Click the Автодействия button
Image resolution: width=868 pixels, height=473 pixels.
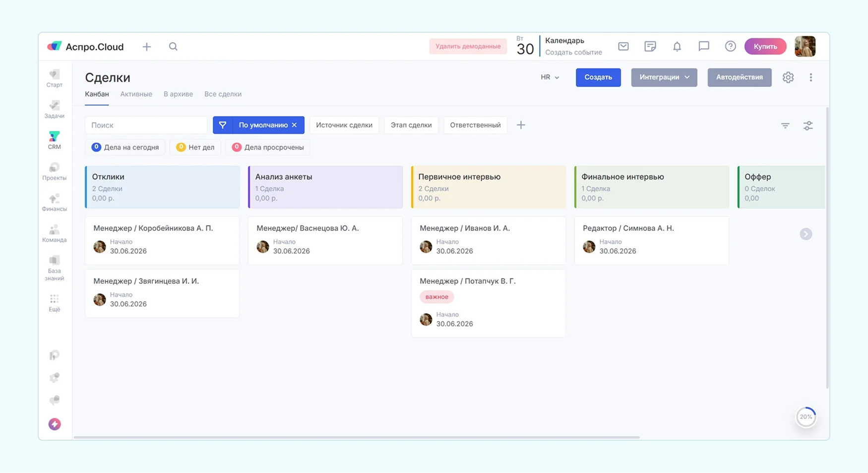pos(740,77)
